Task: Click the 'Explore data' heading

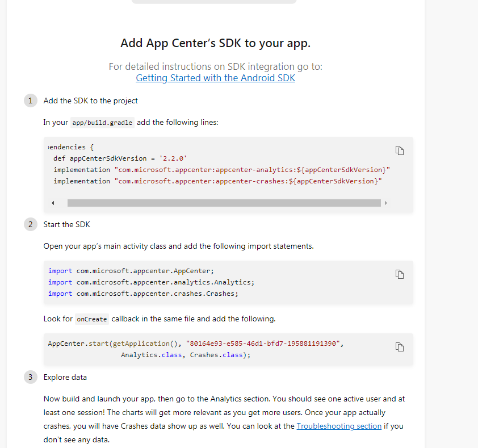Action: [65, 377]
